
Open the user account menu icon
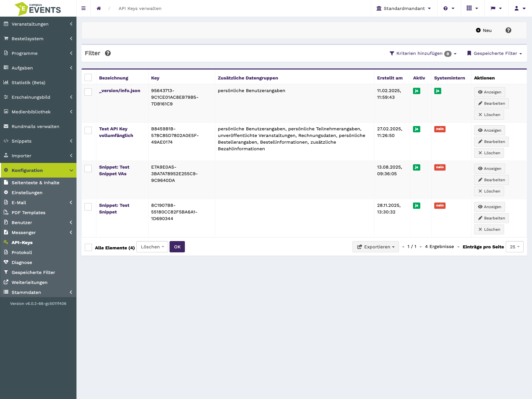[x=520, y=8]
